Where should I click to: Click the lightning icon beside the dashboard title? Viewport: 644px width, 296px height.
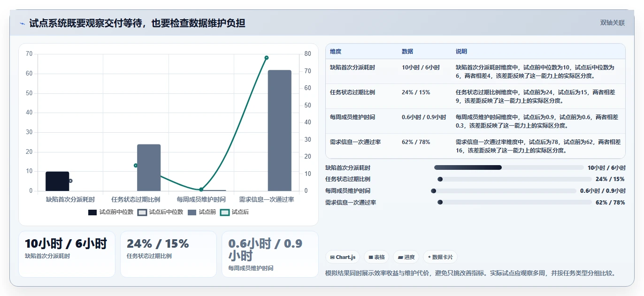22,23
